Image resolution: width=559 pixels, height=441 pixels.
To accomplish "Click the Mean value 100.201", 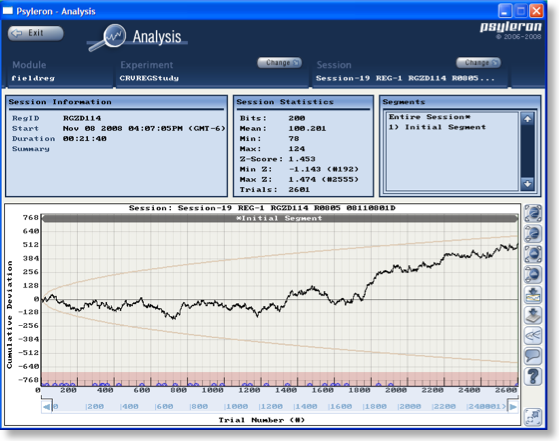I will pyautogui.click(x=307, y=128).
